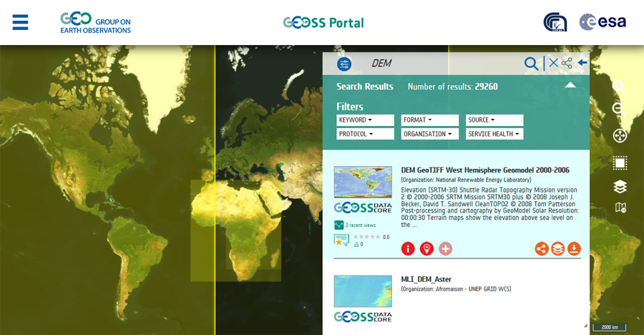Screen dimensions: 644x335
Task: Open the MLI_DEM_Aster result title
Action: point(426,279)
